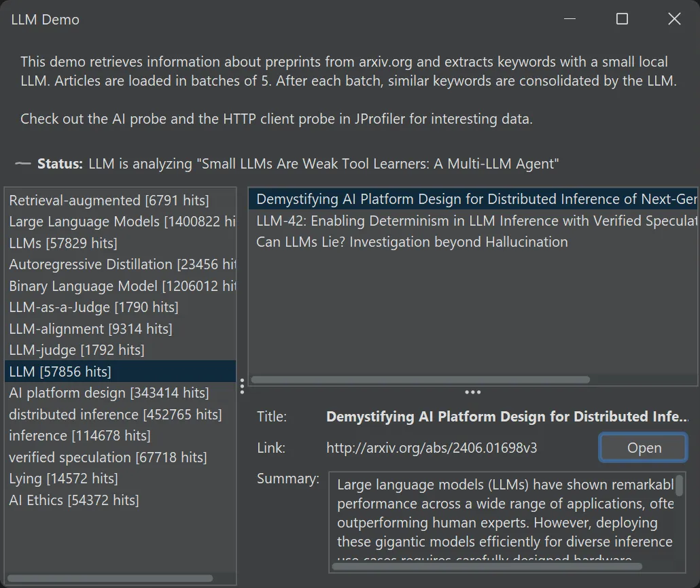Click the horizontal scrollbar under article list

click(x=421, y=380)
